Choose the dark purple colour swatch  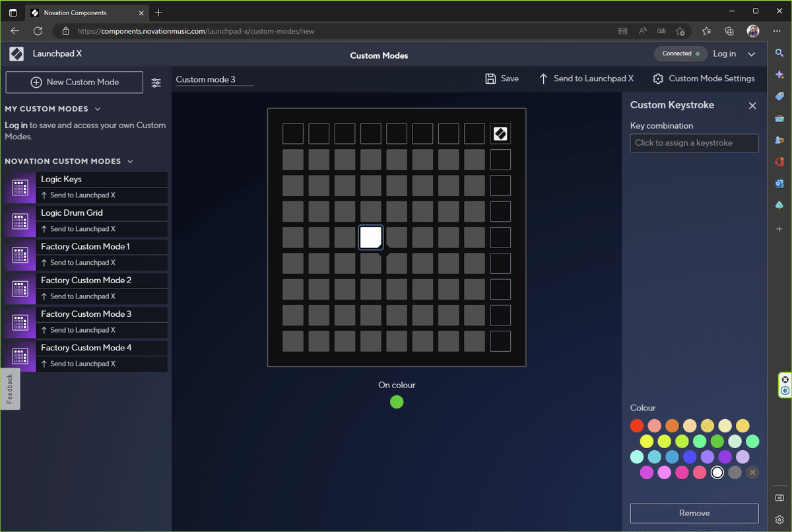725,457
